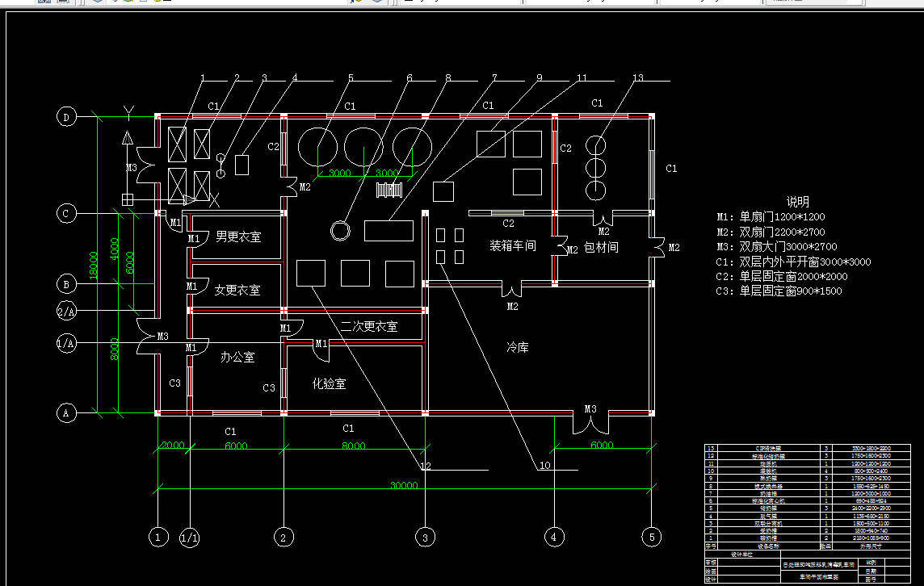Select equipment callout number 12
Viewport: 924px width, 586px height.
(426, 466)
